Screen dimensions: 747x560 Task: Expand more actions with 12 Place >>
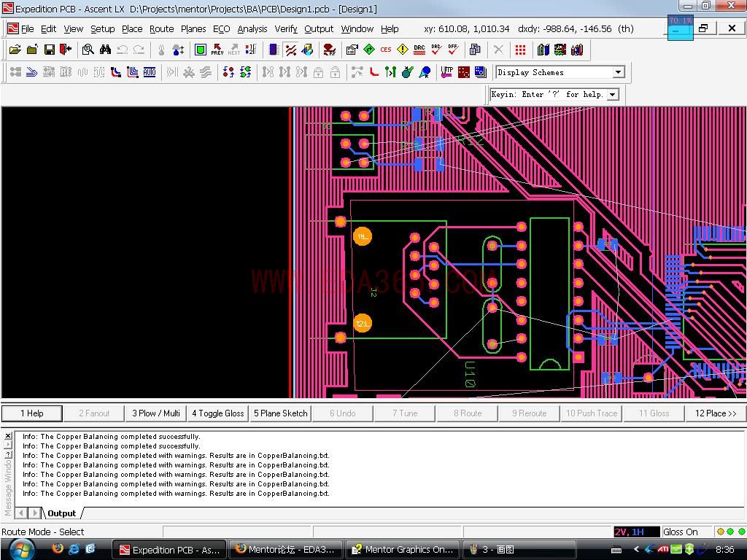(x=716, y=413)
